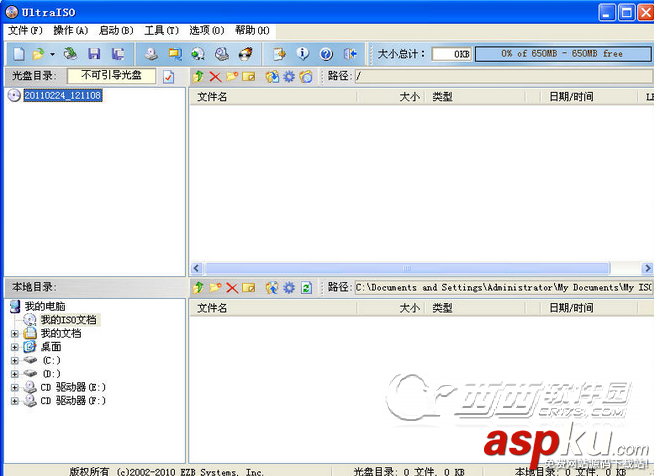Click the Convert image format icon

175,54
